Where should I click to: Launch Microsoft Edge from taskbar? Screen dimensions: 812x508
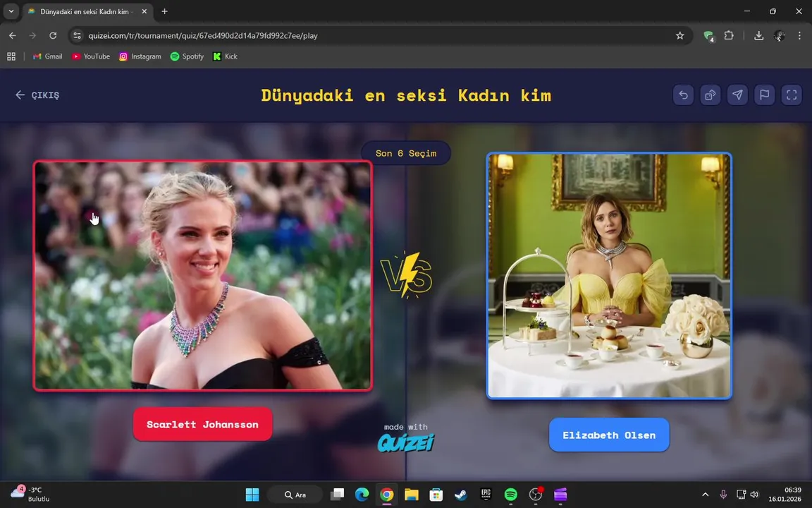click(x=362, y=495)
